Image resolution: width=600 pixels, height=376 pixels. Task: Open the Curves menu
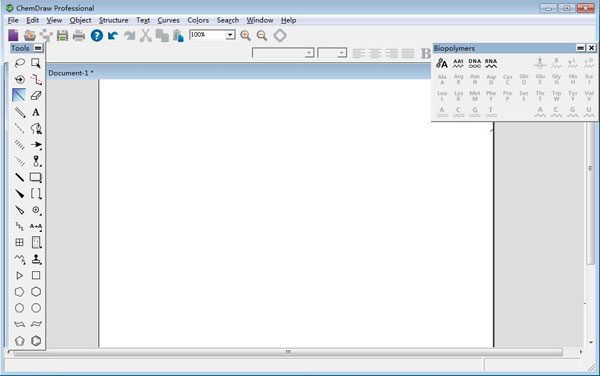click(168, 20)
